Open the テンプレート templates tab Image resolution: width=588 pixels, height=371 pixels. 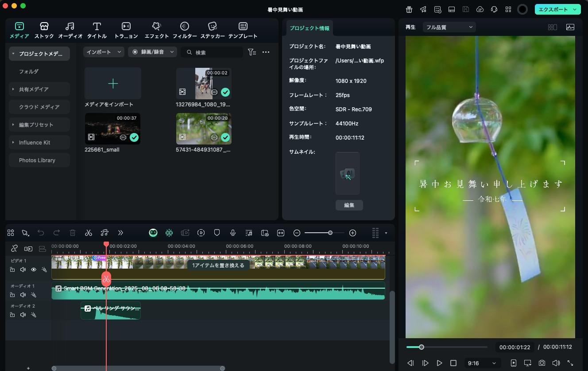(x=243, y=30)
